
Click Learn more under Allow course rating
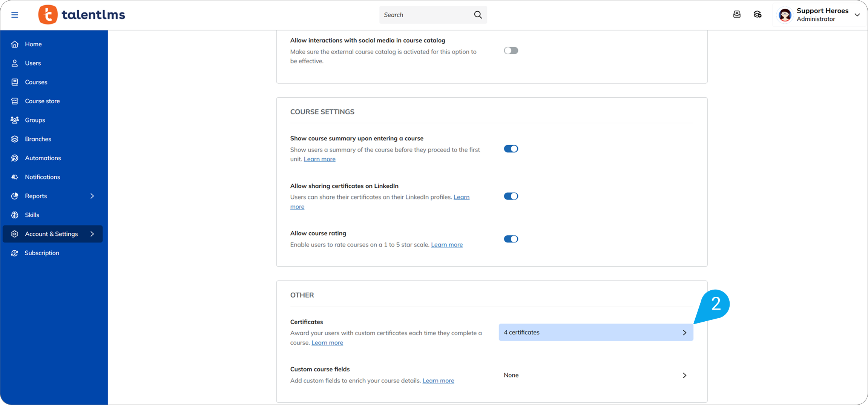coord(446,244)
